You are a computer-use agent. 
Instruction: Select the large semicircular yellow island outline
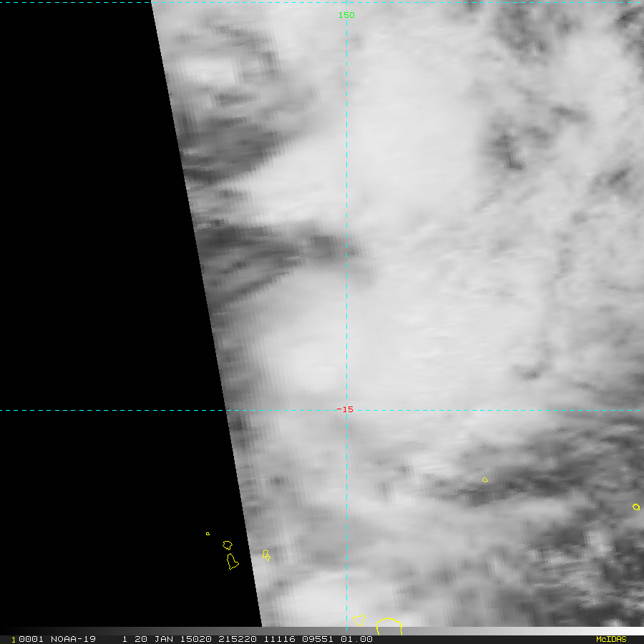(389, 626)
